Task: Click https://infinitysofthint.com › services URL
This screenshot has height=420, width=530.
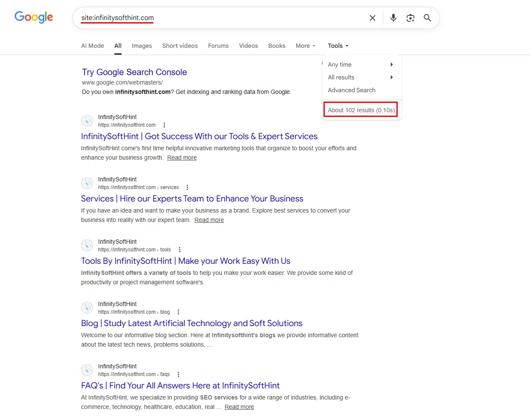Action: 138,187
